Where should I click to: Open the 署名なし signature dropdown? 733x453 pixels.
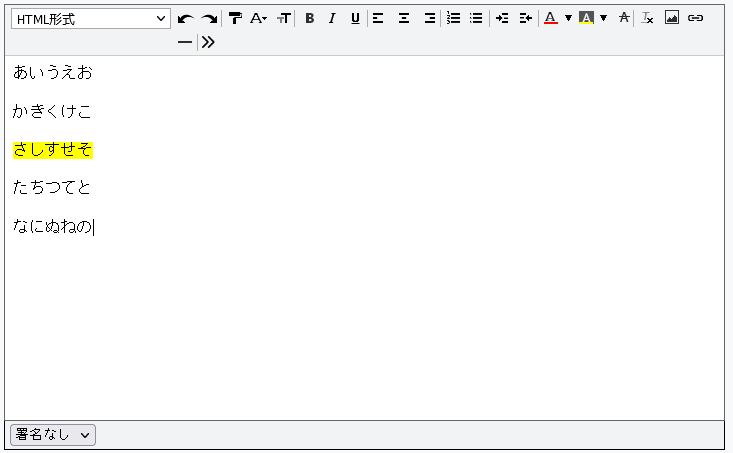tap(53, 435)
